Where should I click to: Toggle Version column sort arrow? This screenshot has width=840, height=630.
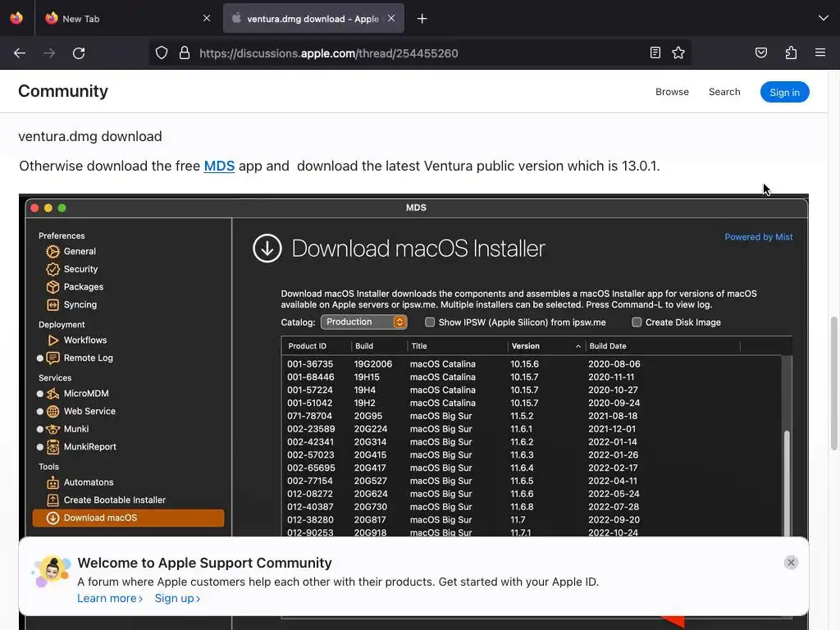coord(578,347)
